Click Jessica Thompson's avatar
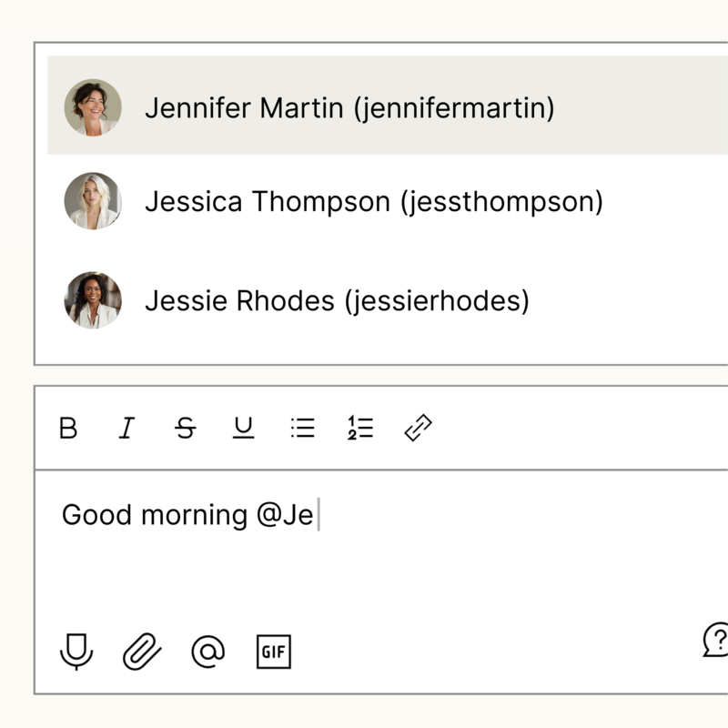This screenshot has width=728, height=728. coord(93,201)
